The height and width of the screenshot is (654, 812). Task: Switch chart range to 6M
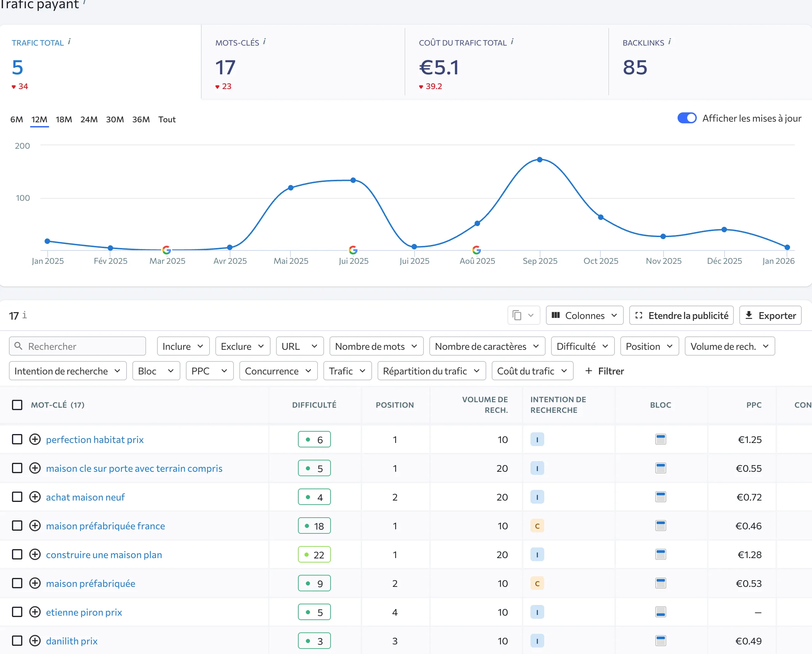pyautogui.click(x=16, y=120)
